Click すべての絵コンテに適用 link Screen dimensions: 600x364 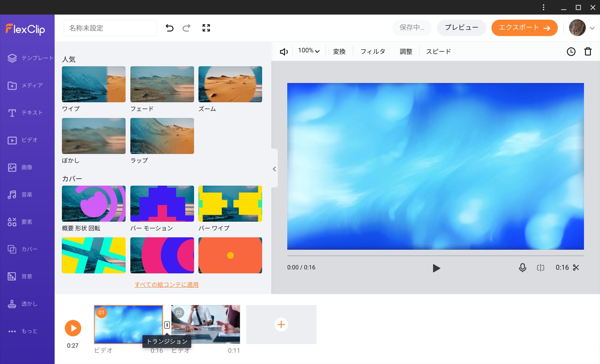coord(166,285)
